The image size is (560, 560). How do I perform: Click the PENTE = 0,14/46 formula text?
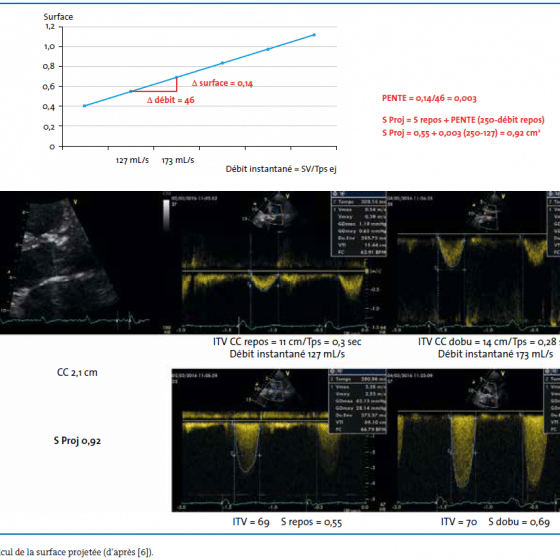coord(429,98)
